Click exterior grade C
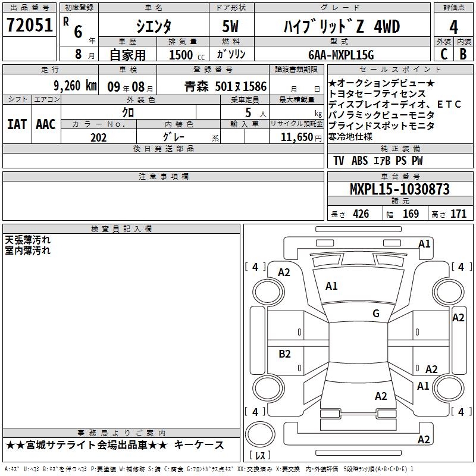 click(444, 54)
